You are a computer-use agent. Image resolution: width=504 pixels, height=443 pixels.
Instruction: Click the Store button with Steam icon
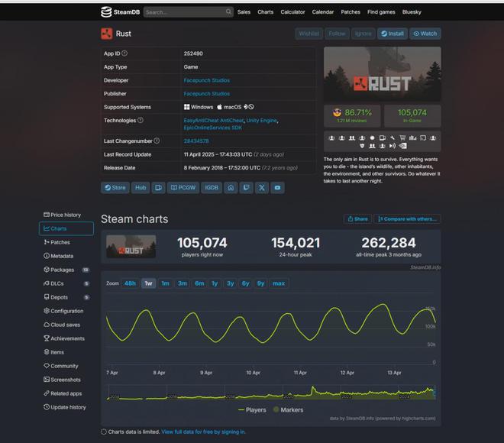[115, 188]
